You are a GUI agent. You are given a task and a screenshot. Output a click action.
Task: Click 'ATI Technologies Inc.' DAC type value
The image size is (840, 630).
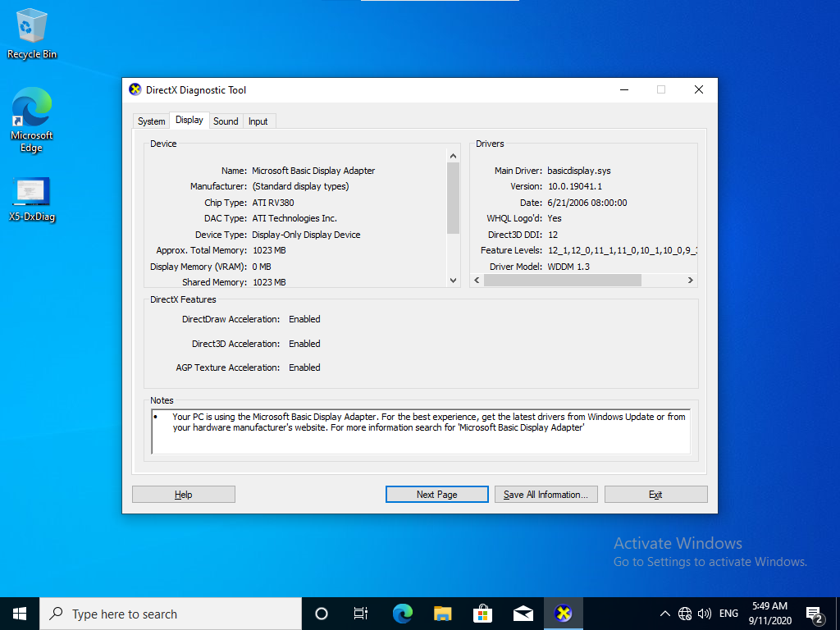(294, 218)
